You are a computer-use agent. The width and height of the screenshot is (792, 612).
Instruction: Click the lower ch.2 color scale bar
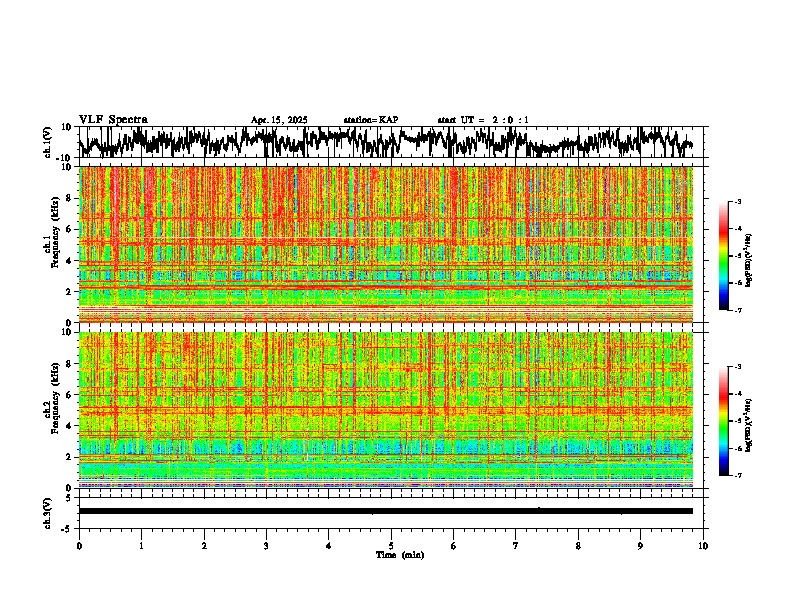tap(724, 421)
